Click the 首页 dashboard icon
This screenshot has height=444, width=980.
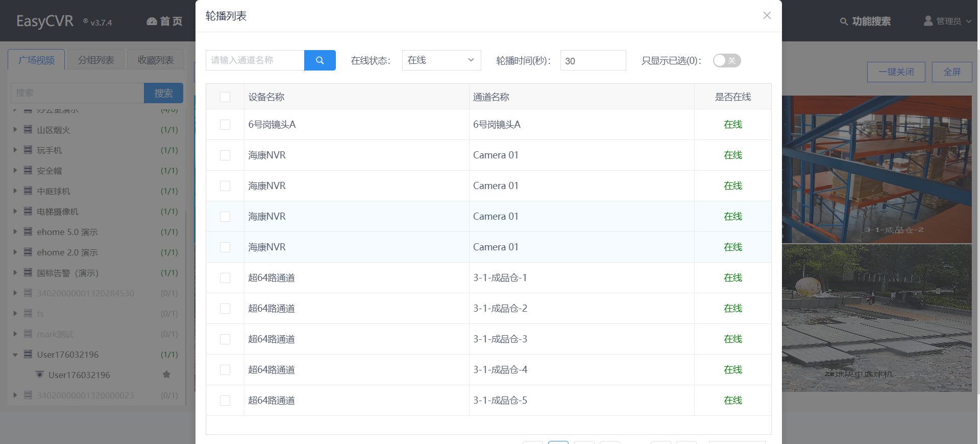(x=152, y=21)
